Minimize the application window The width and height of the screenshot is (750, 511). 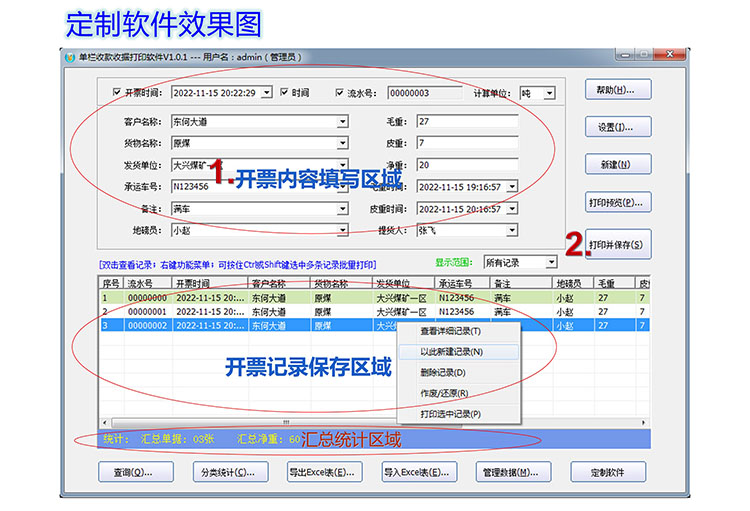[x=625, y=55]
